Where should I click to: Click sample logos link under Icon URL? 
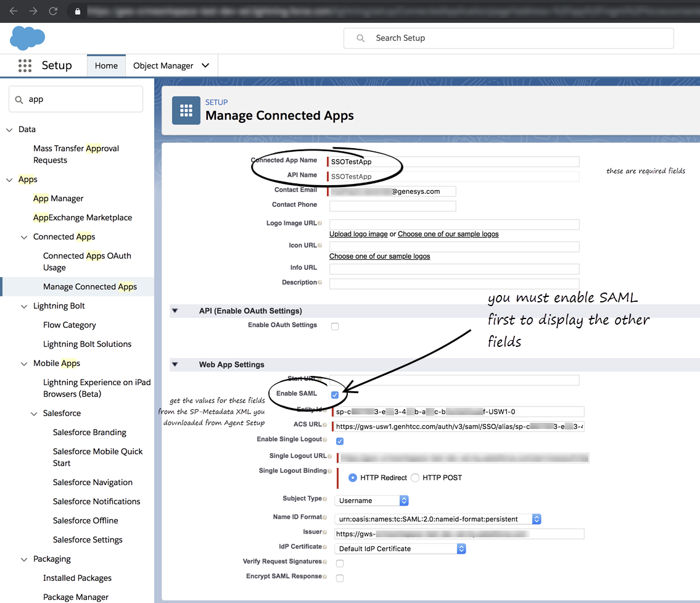(380, 256)
